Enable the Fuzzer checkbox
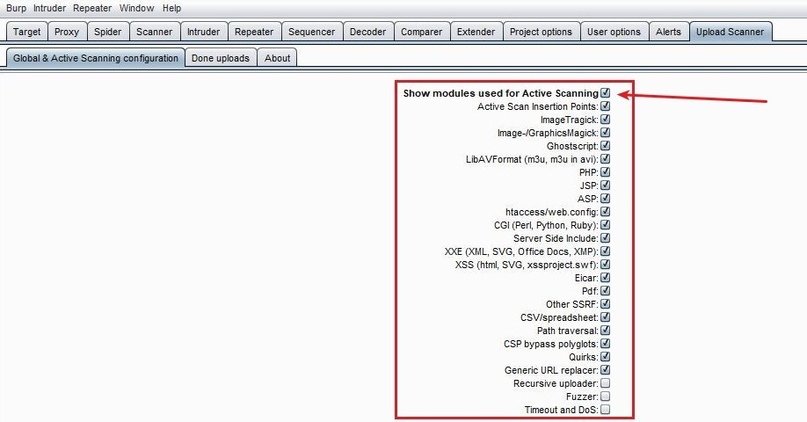Image resolution: width=807 pixels, height=422 pixels. (x=606, y=397)
